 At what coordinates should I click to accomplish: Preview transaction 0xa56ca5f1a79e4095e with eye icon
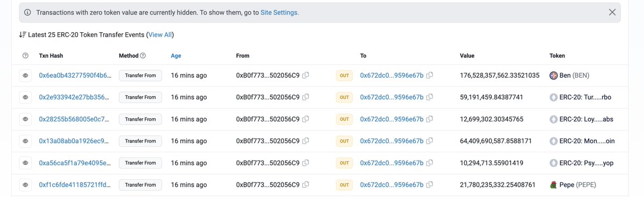pos(25,163)
